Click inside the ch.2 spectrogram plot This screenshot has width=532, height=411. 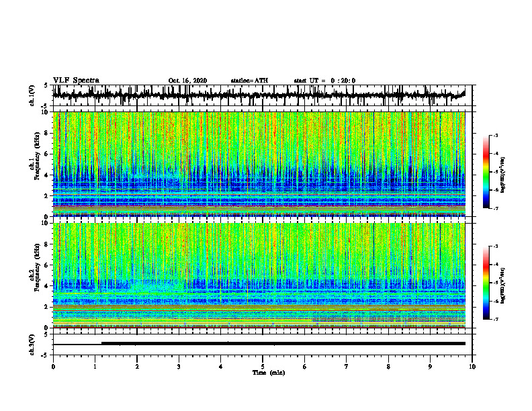click(259, 275)
